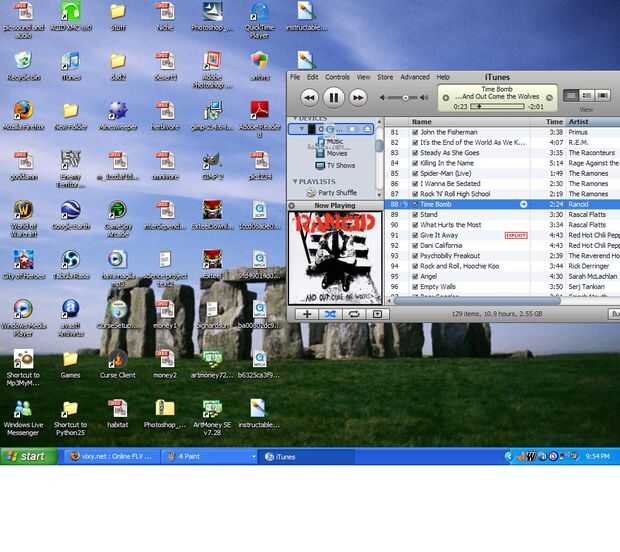This screenshot has width=620, height=552.
Task: Click the Windows Start button
Action: [28, 456]
